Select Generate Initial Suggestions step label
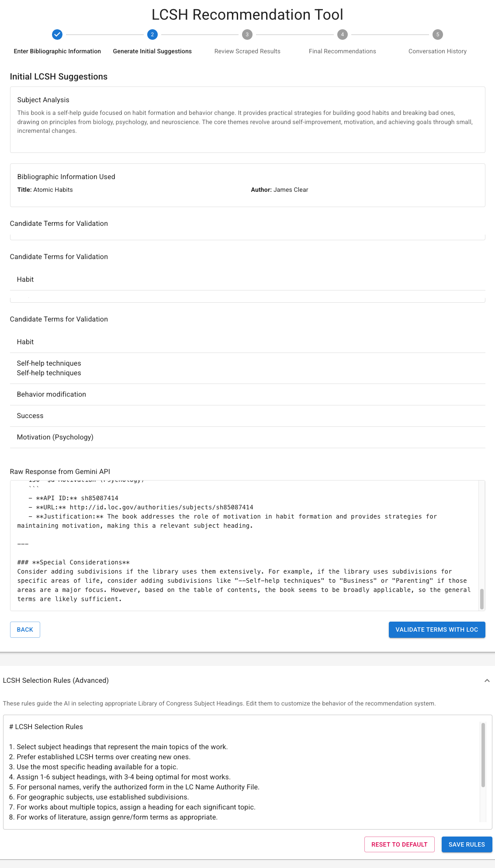Viewport: 495px width, 868px height. [x=152, y=51]
